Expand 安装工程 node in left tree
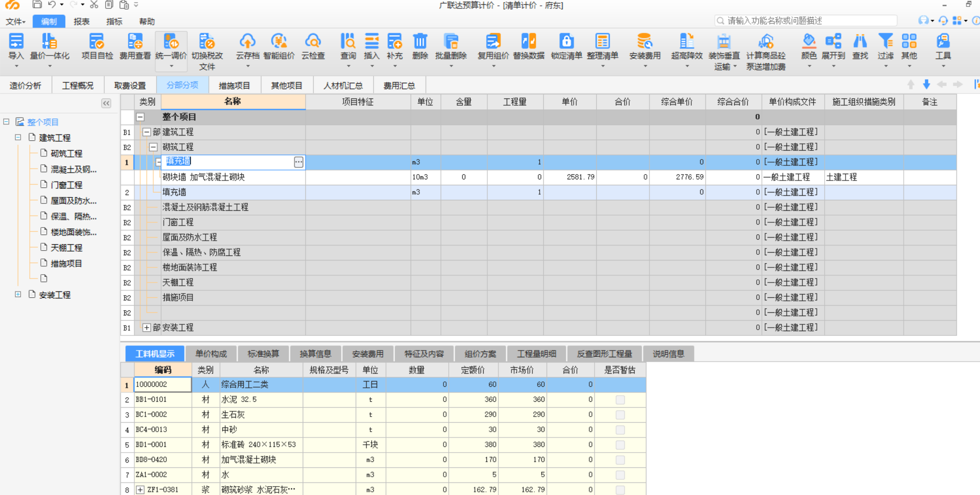The image size is (980, 495). (18, 295)
